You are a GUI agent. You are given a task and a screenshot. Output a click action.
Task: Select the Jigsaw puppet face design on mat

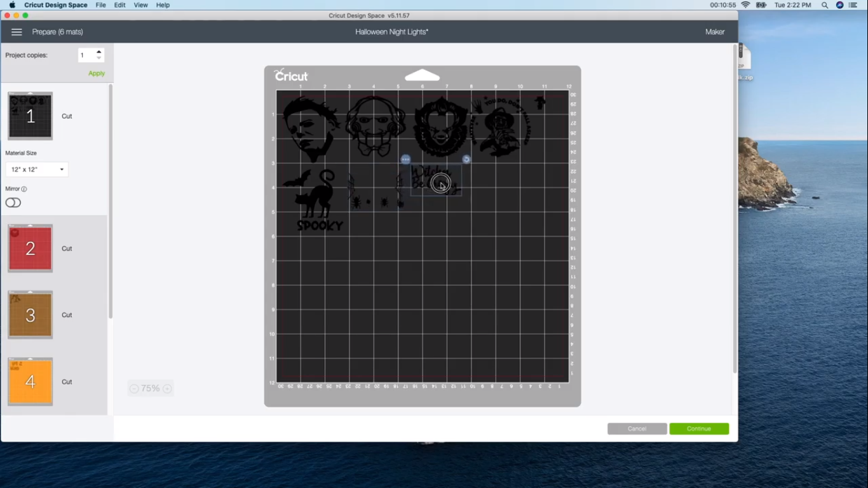[x=376, y=126]
